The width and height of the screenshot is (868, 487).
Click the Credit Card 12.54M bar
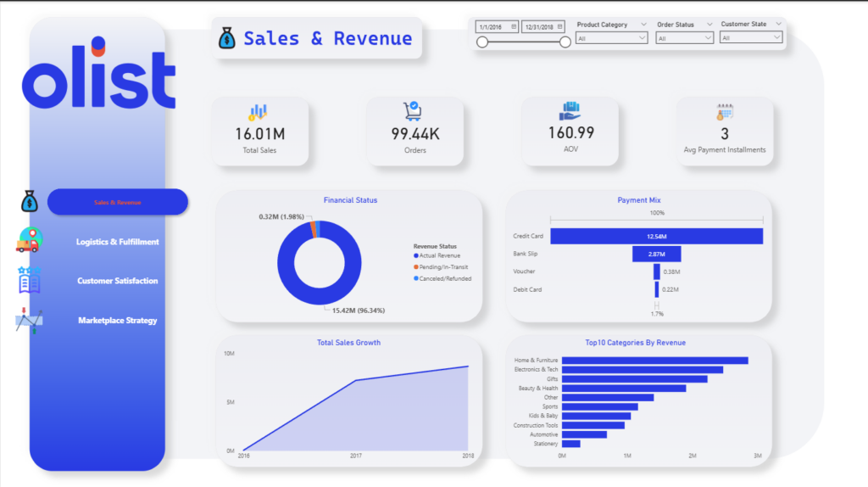coord(657,236)
